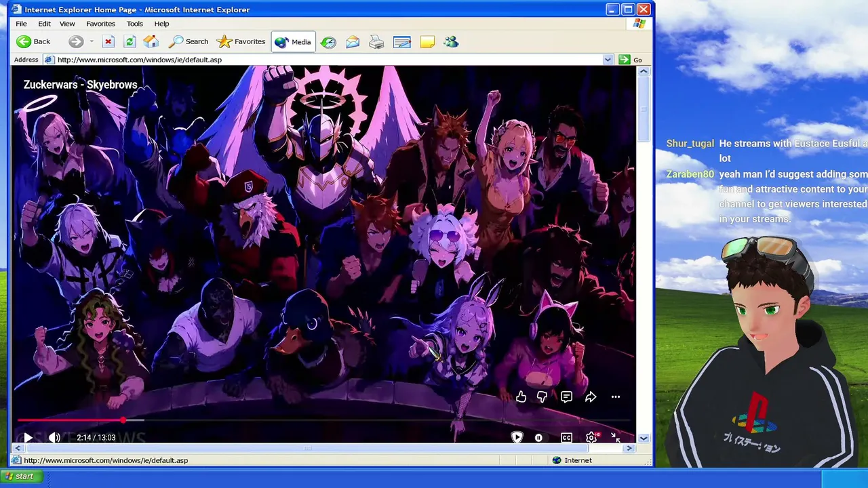Open the Favorites menu

(x=100, y=24)
